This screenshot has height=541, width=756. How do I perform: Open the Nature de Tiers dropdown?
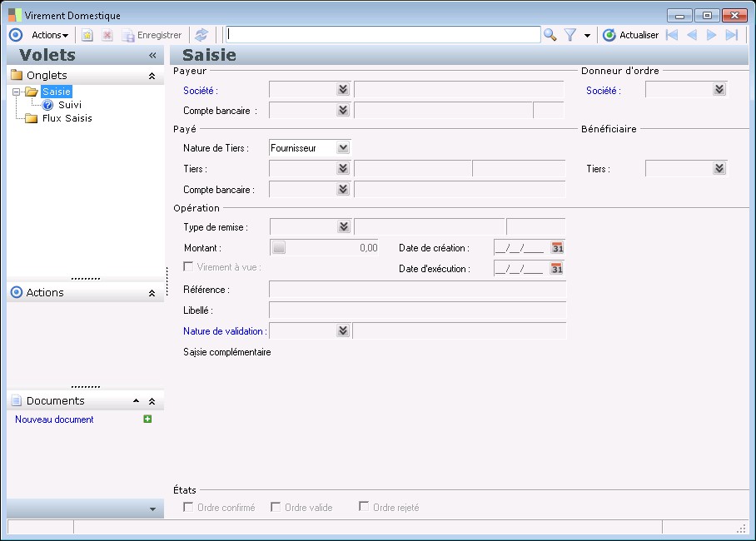point(342,148)
